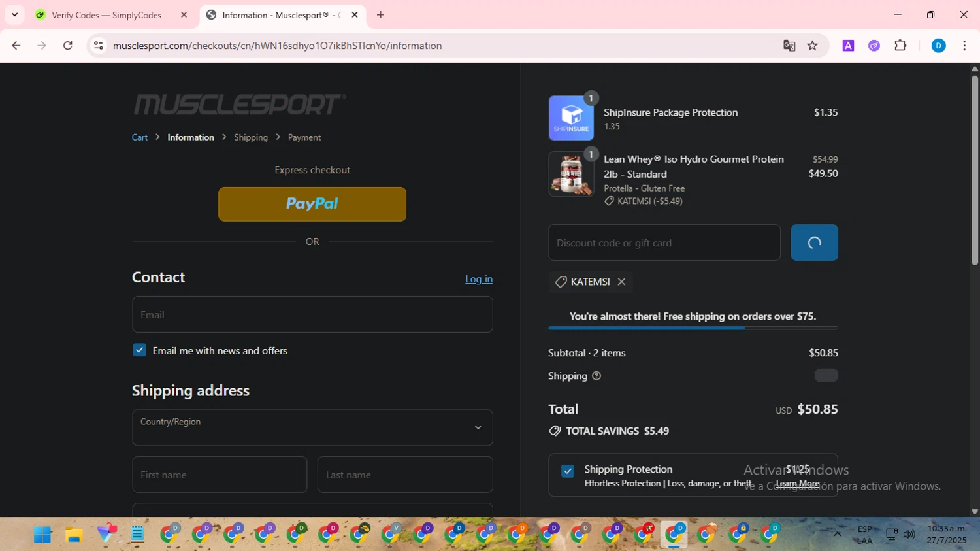Show hidden system tray icons
980x551 pixels.
tap(837, 534)
